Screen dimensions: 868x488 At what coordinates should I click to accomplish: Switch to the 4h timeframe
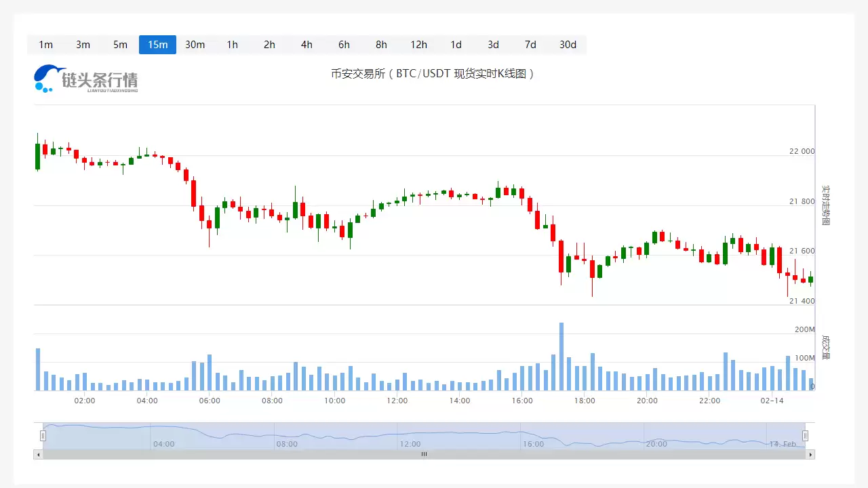click(x=307, y=45)
